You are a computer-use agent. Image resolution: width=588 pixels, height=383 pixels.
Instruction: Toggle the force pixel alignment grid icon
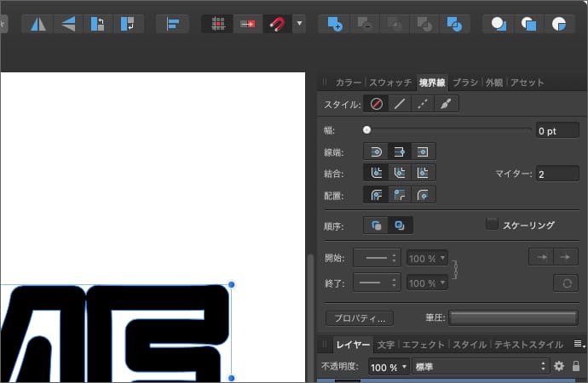[x=217, y=24]
